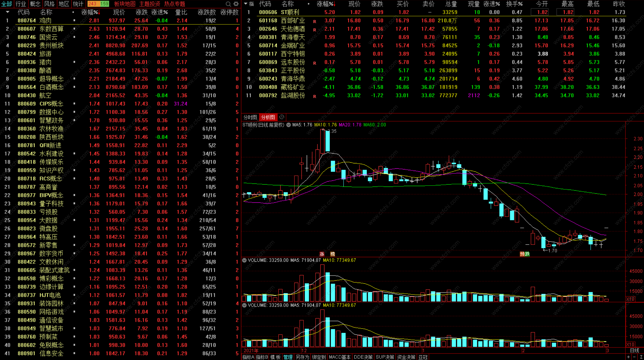Expand the second VOLUME indicator dropdown
Viewport: 644px width, 360px height.
[244, 305]
